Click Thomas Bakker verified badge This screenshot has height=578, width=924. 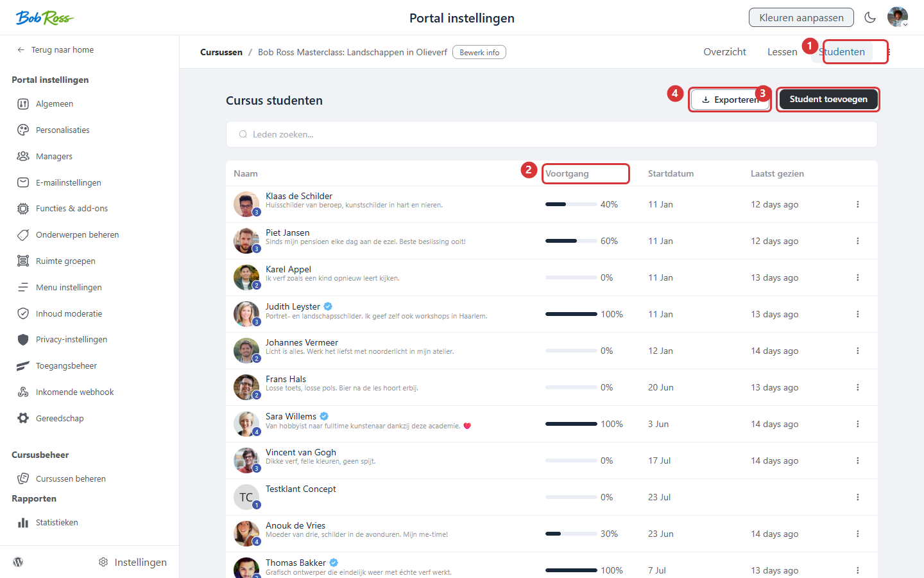tap(334, 563)
